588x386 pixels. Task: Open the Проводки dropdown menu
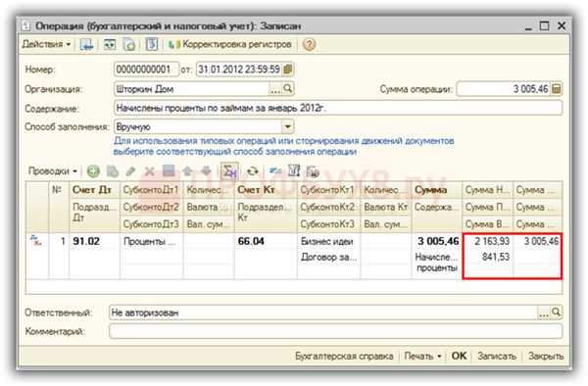(53, 171)
